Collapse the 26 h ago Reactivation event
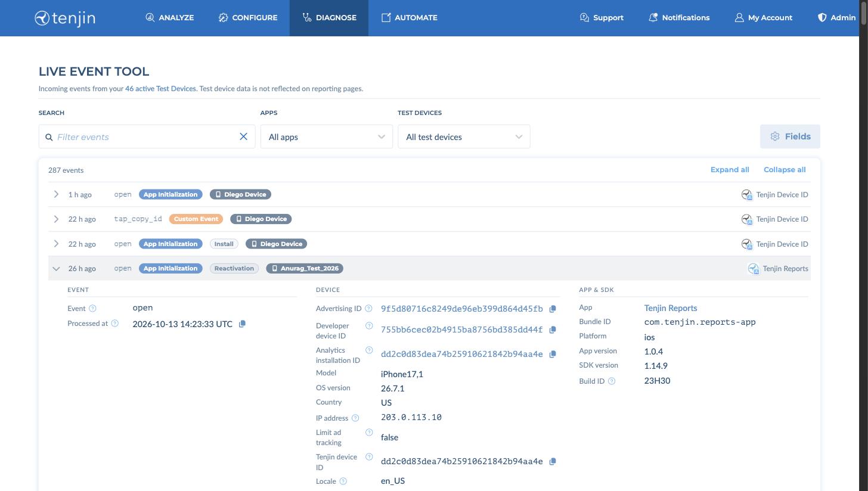 pos(56,269)
